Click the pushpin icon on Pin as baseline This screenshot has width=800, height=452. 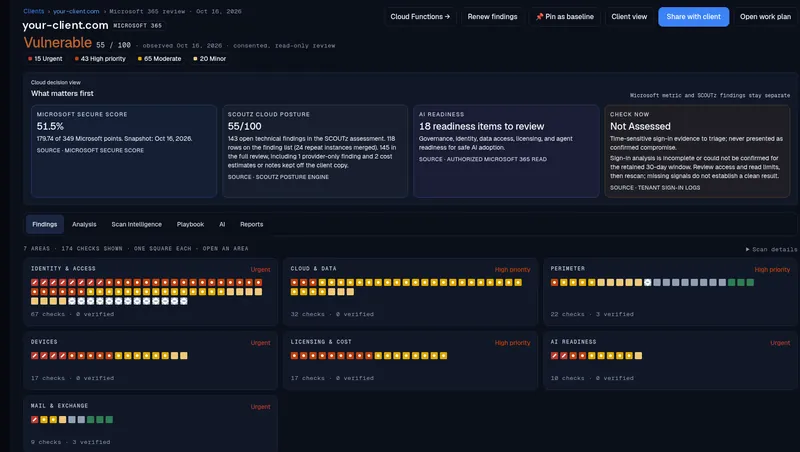539,17
